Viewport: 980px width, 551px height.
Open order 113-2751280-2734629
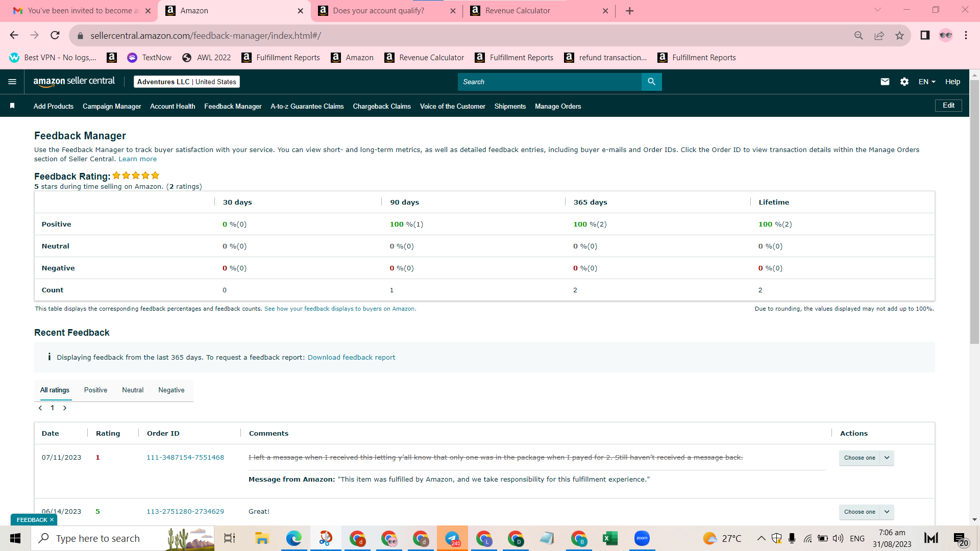click(x=185, y=511)
